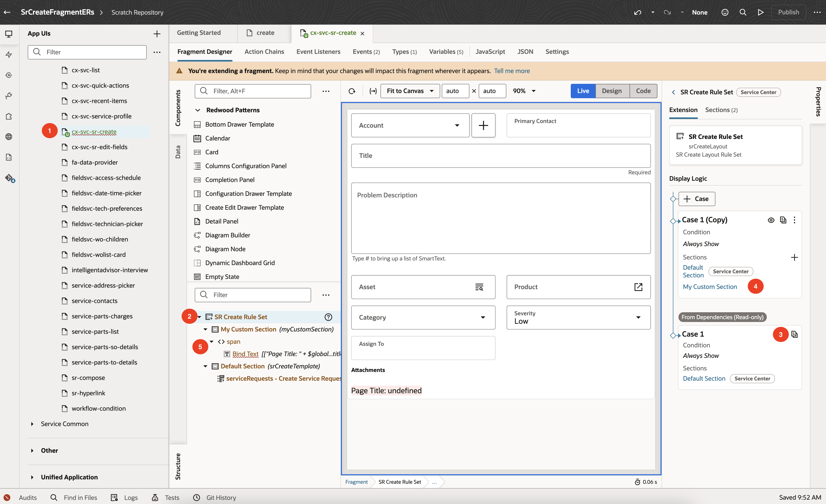Click the Tell me more link

pos(512,71)
